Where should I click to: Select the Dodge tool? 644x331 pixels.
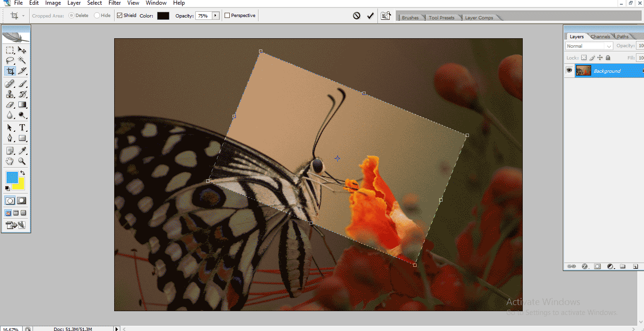(x=22, y=115)
